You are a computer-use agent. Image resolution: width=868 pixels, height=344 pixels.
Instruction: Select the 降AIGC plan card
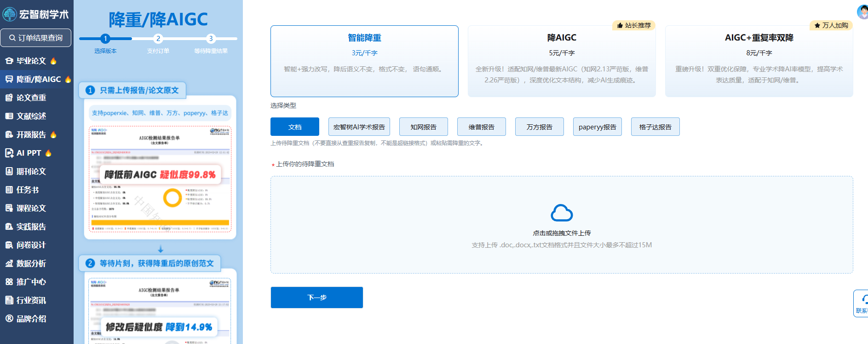coord(562,61)
